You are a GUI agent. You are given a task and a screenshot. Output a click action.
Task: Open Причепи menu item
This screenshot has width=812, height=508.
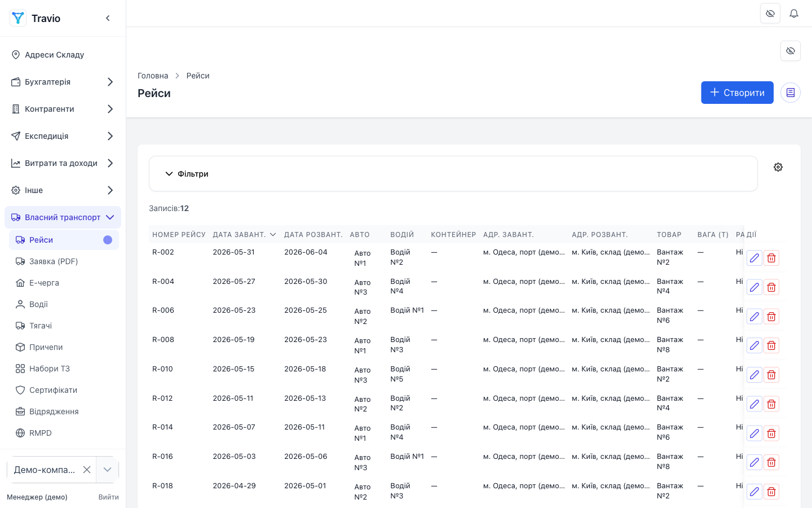[64, 347]
